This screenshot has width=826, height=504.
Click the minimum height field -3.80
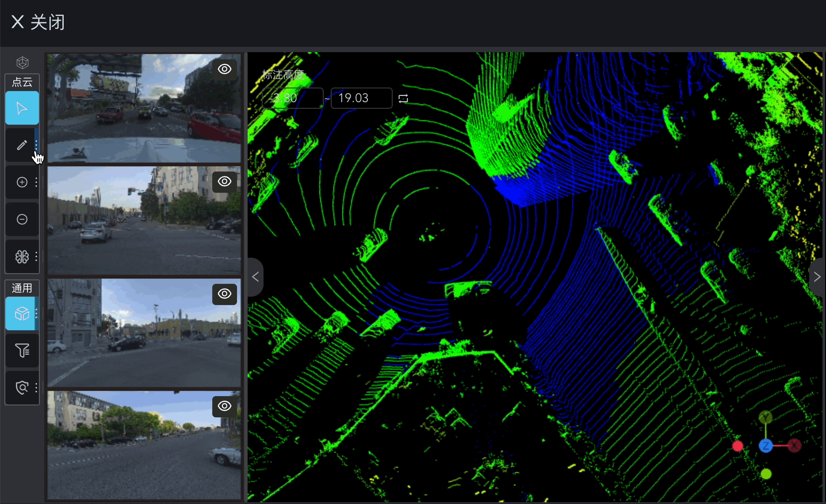coord(292,98)
